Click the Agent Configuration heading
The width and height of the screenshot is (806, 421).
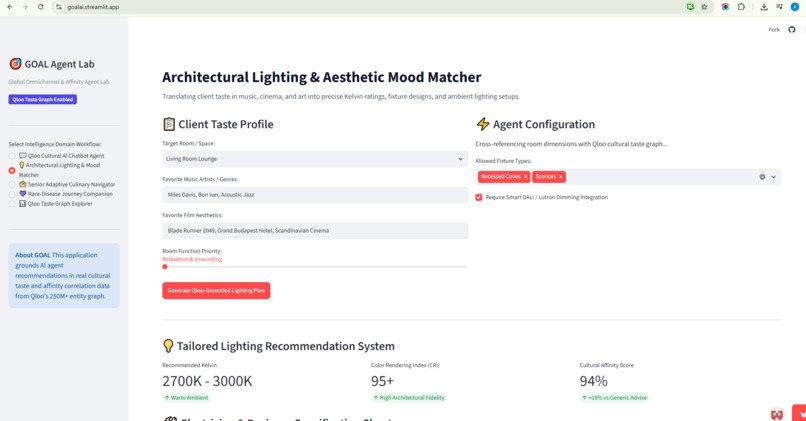[544, 124]
